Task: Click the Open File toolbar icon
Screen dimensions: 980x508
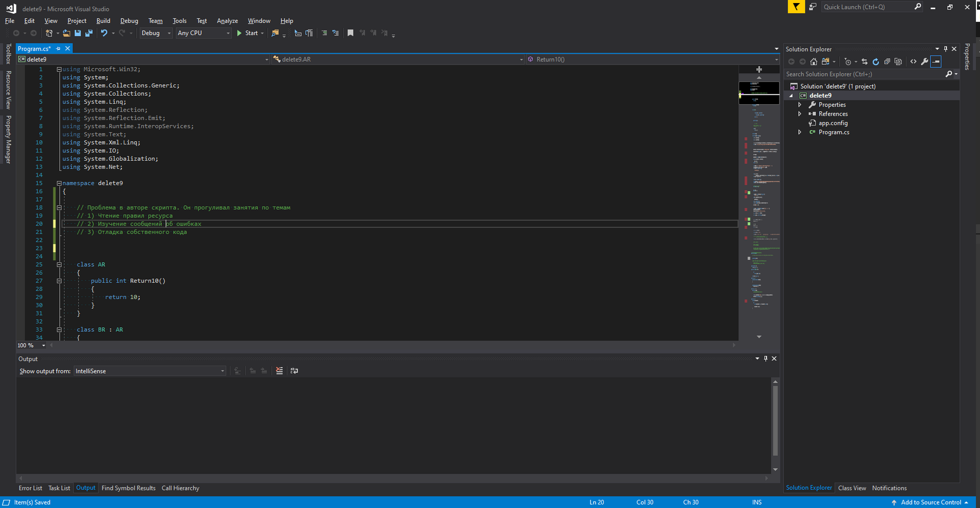Action: tap(66, 33)
